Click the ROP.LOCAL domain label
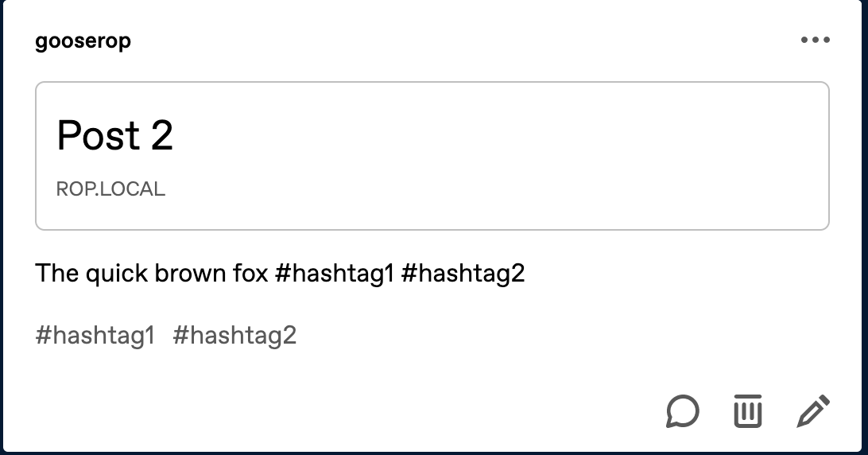The image size is (868, 455). click(110, 189)
